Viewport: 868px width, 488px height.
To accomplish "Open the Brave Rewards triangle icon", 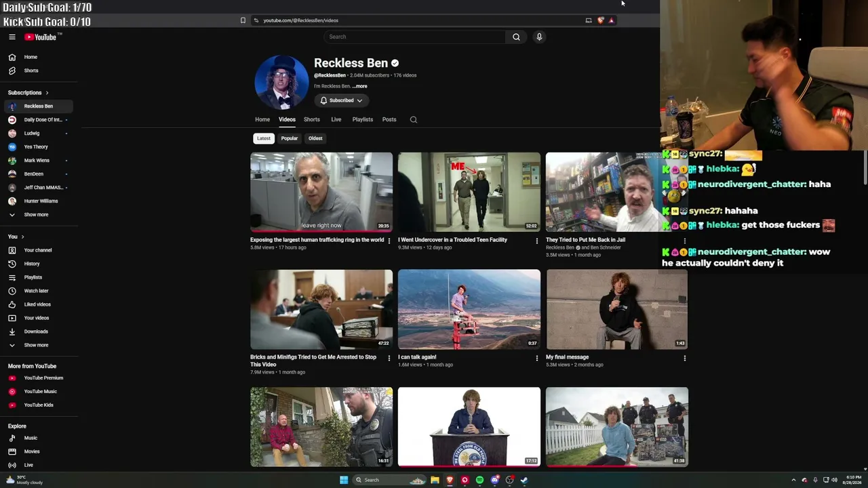I will pos(611,20).
